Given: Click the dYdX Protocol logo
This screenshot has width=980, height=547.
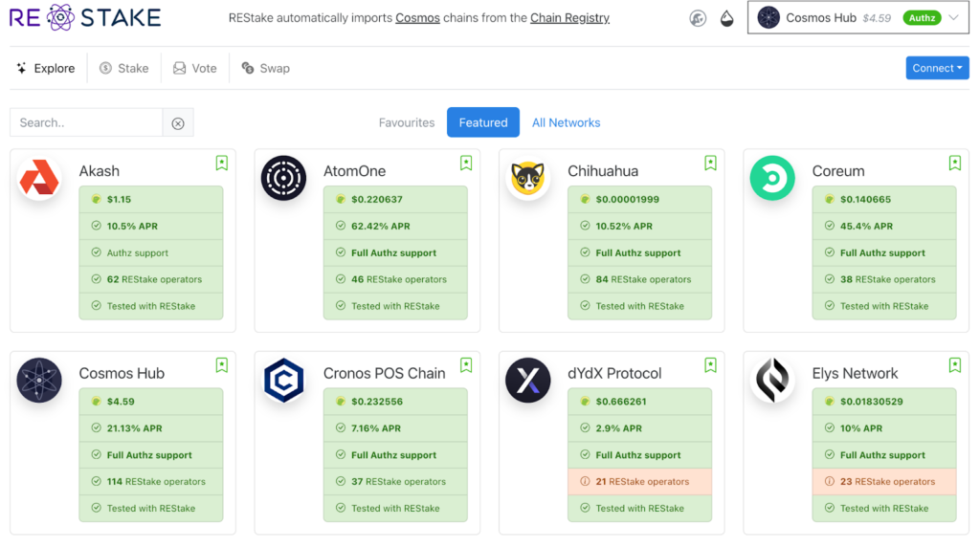Looking at the screenshot, I should pos(528,381).
